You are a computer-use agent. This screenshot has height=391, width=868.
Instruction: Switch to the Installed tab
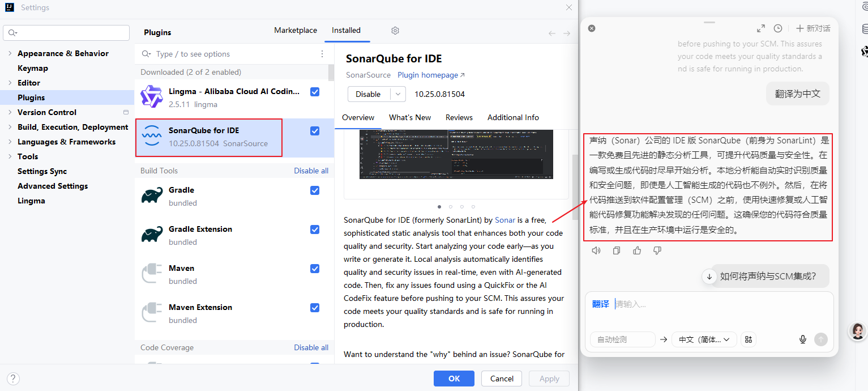(346, 31)
